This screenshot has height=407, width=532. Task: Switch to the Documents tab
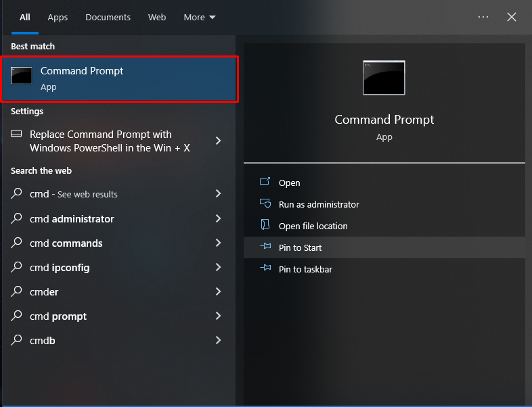coord(108,18)
